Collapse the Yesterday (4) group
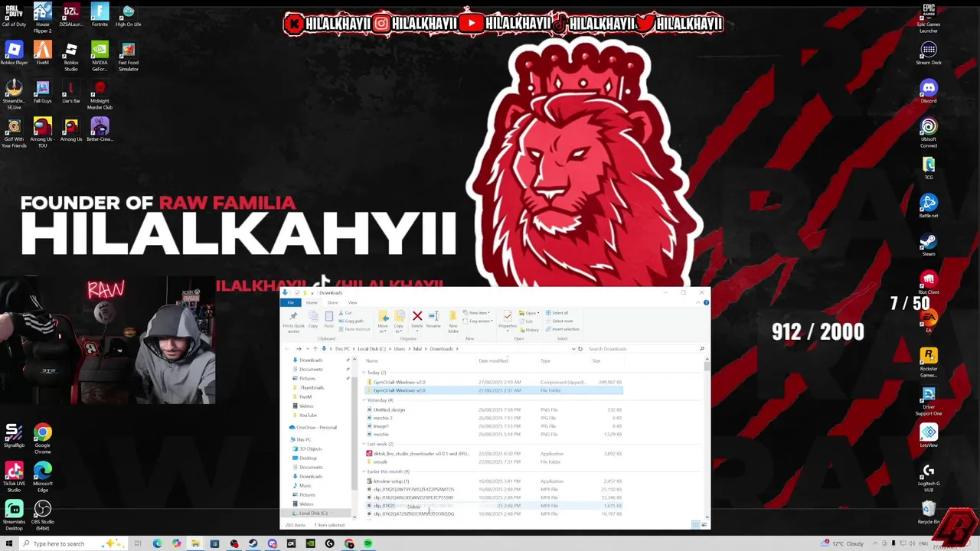The height and width of the screenshot is (551, 980). (364, 400)
